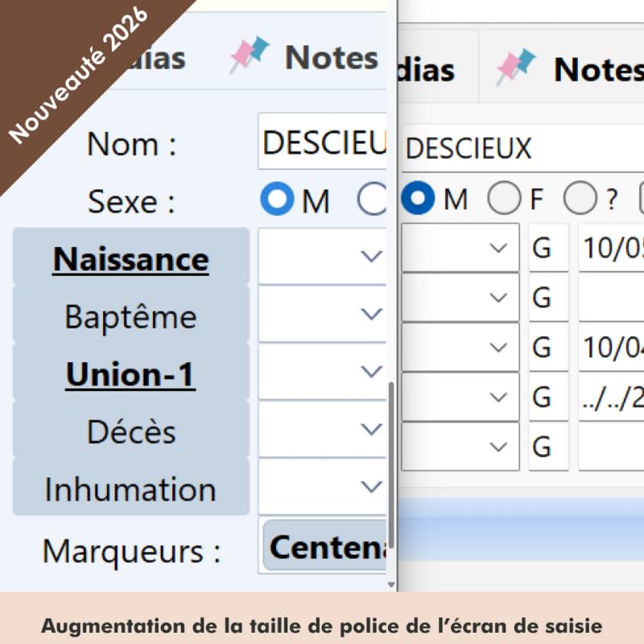The width and height of the screenshot is (644, 644).
Task: Select M sex radio in left panel
Action: click(x=277, y=199)
